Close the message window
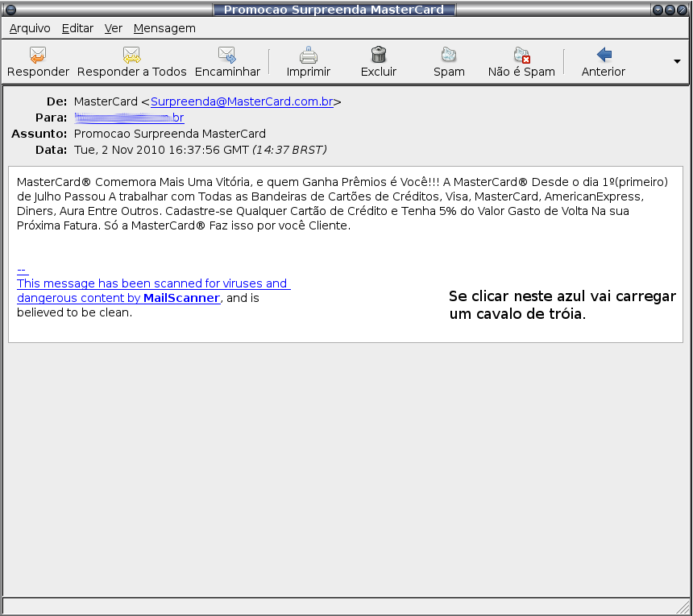This screenshot has height=616, width=693. pos(682,10)
